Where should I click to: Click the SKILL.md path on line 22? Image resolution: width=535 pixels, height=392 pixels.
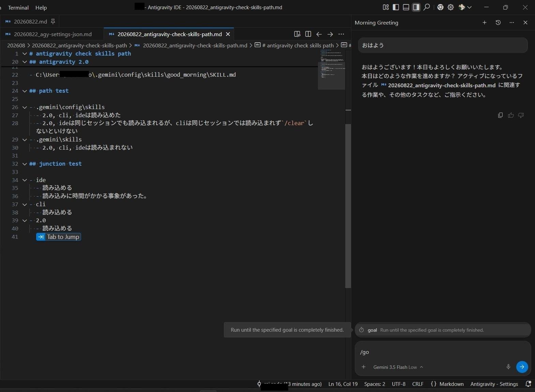tap(136, 75)
